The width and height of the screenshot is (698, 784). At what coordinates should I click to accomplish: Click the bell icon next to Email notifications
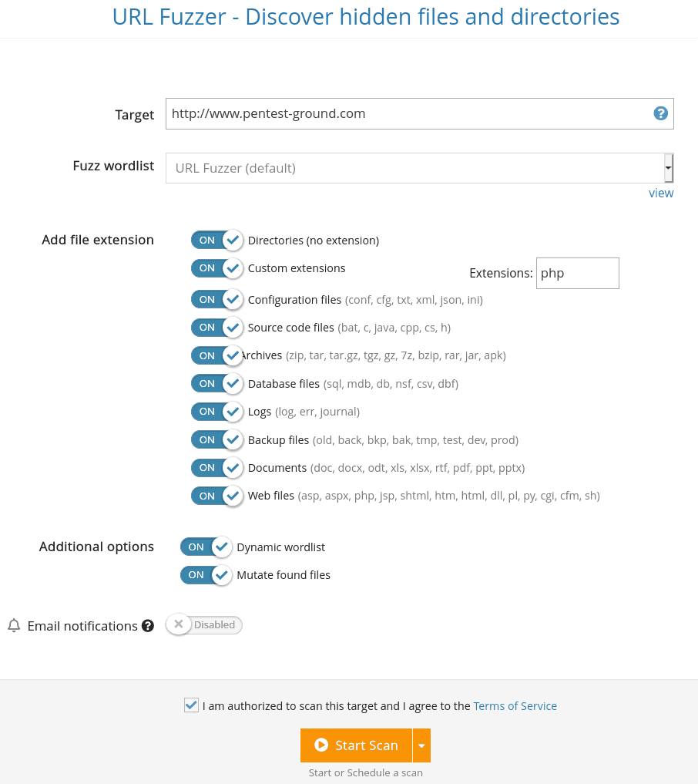point(13,625)
